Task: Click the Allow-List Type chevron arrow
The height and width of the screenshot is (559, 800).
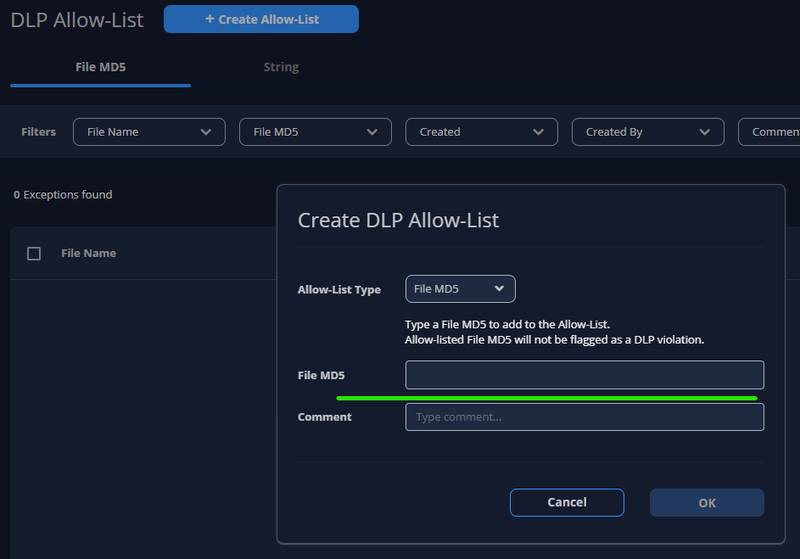Action: coord(500,289)
